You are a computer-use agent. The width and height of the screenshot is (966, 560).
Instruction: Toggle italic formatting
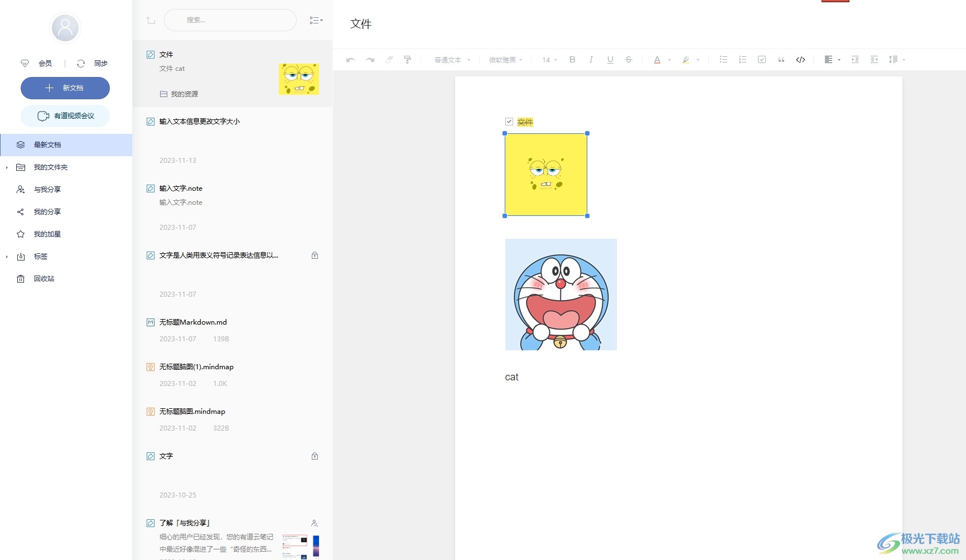click(x=591, y=60)
